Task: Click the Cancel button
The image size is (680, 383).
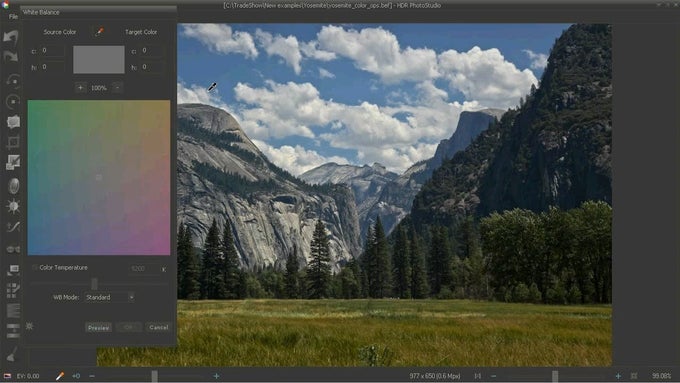Action: pos(158,327)
